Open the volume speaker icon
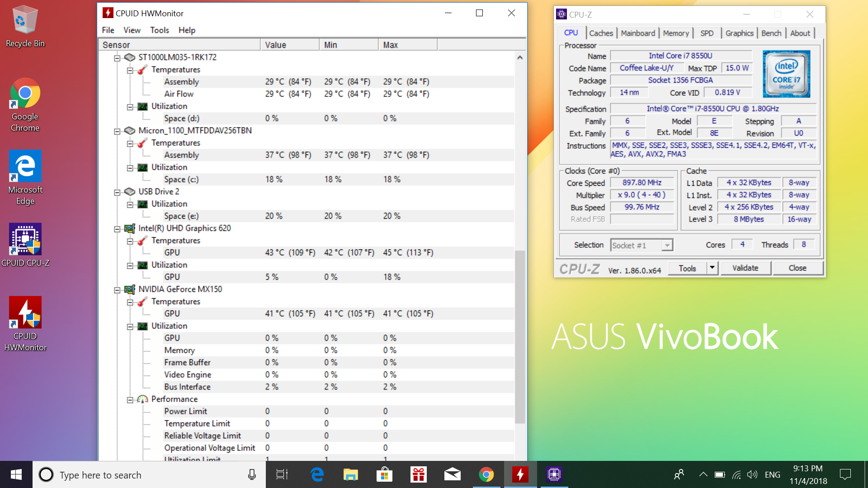 (x=752, y=474)
